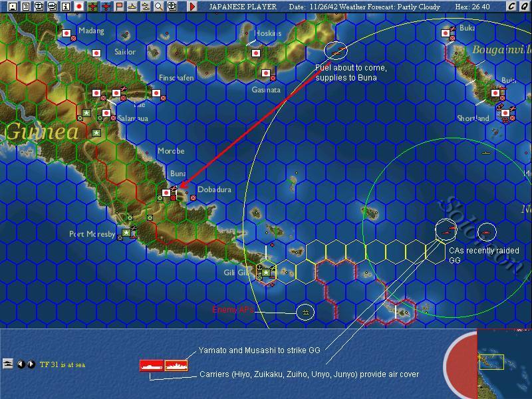The width and height of the screenshot is (532, 399).
Task: Select the Allied star unit near Salamaua
Action: (x=86, y=113)
